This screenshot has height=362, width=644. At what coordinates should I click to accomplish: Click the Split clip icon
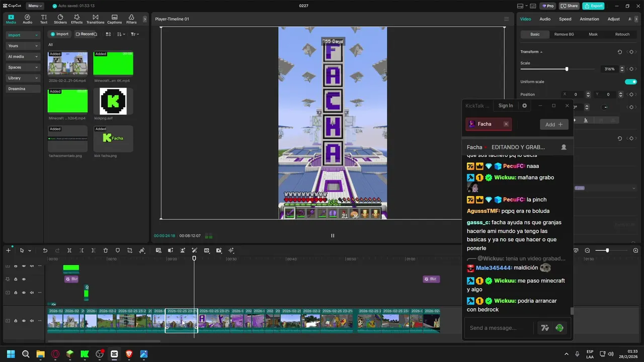69,250
